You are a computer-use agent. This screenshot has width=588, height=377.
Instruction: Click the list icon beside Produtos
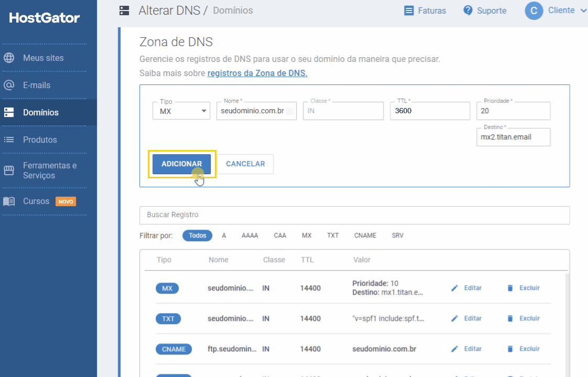[9, 139]
